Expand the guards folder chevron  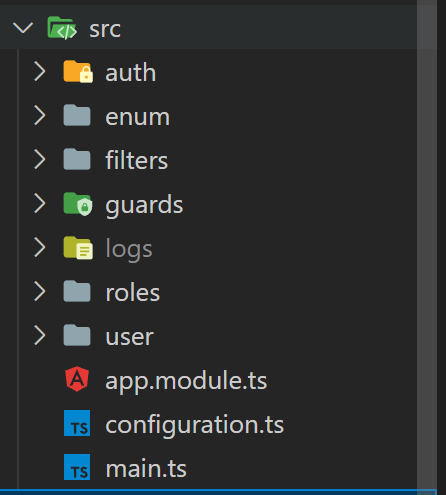39,204
